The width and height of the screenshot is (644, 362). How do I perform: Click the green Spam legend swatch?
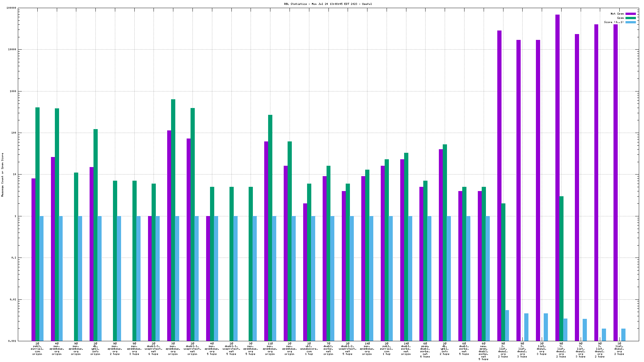click(x=630, y=18)
